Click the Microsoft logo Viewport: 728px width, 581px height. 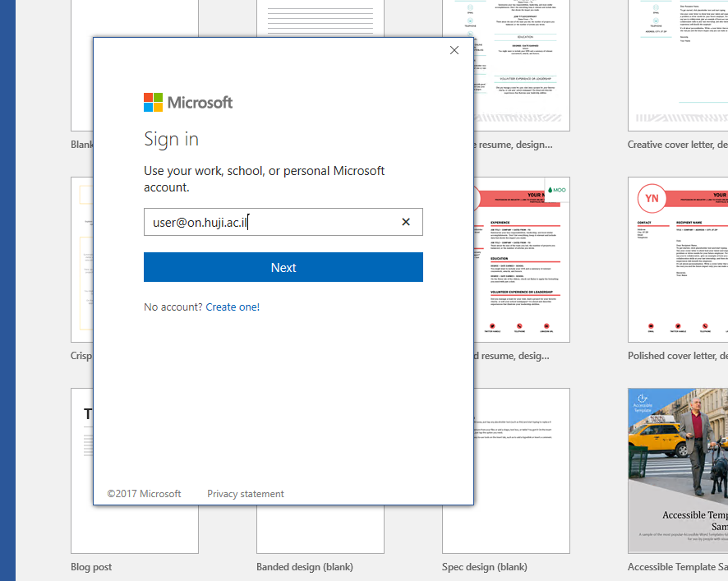click(188, 102)
